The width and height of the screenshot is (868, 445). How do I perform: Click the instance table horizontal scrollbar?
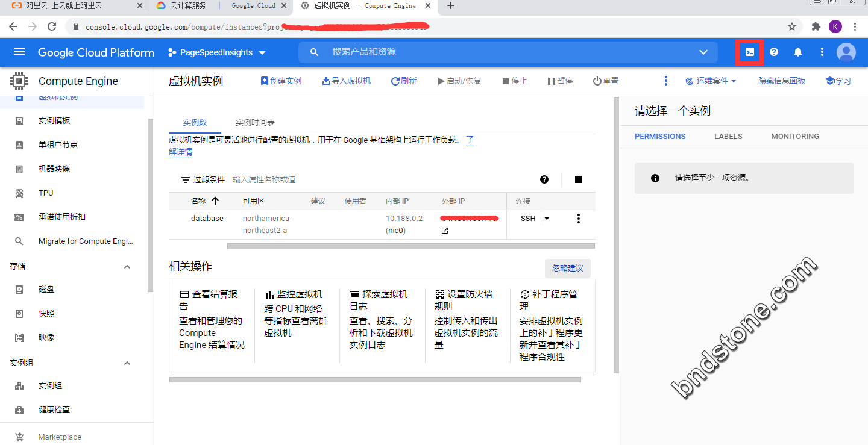[x=411, y=246]
